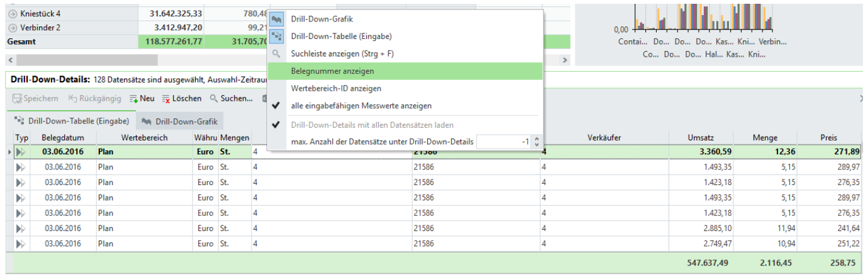
Task: Select the Drill-Down-Tabelle (Eingabe) tab
Action: pyautogui.click(x=72, y=121)
